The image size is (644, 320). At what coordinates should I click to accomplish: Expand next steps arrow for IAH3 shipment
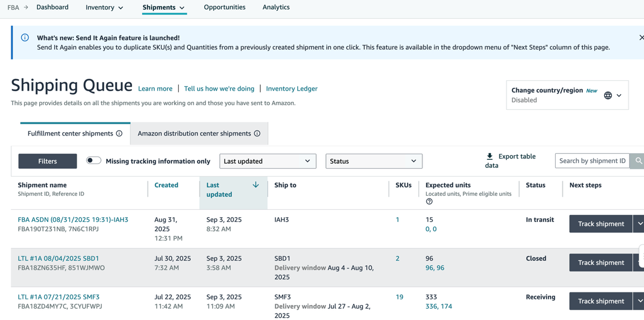[639, 224]
